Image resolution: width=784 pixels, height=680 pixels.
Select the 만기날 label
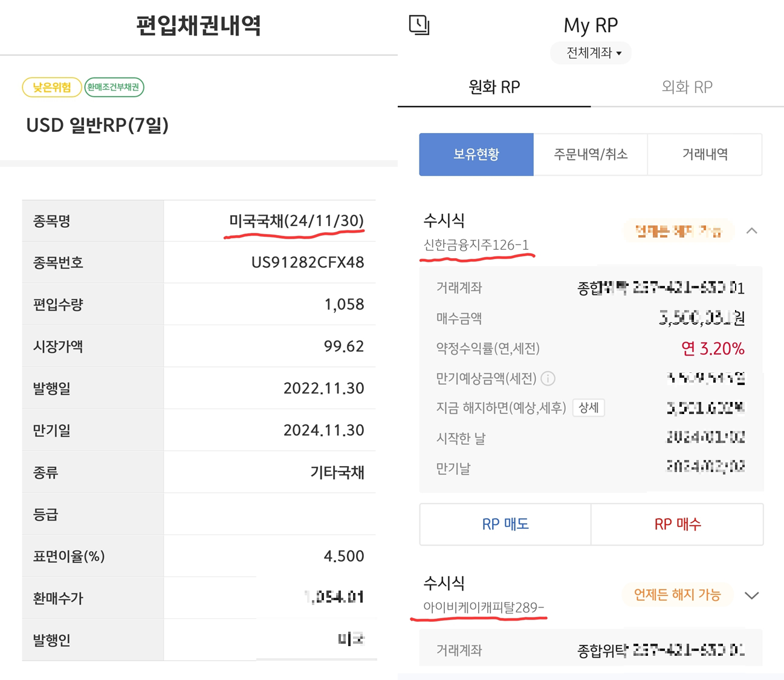click(453, 468)
